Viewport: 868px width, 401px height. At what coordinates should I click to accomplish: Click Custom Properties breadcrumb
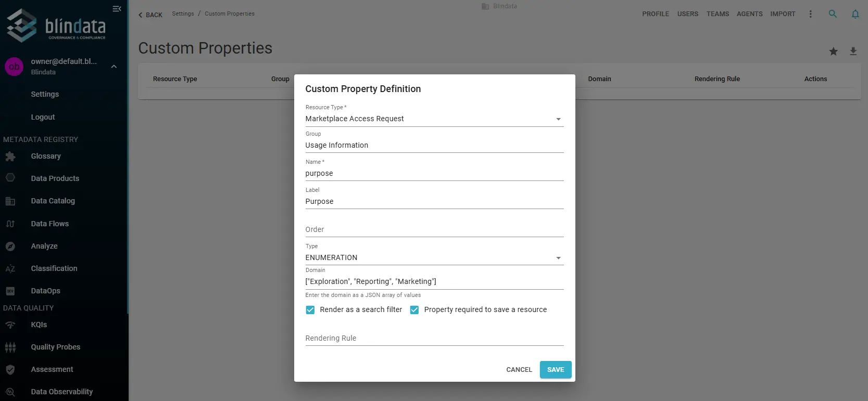coord(230,14)
